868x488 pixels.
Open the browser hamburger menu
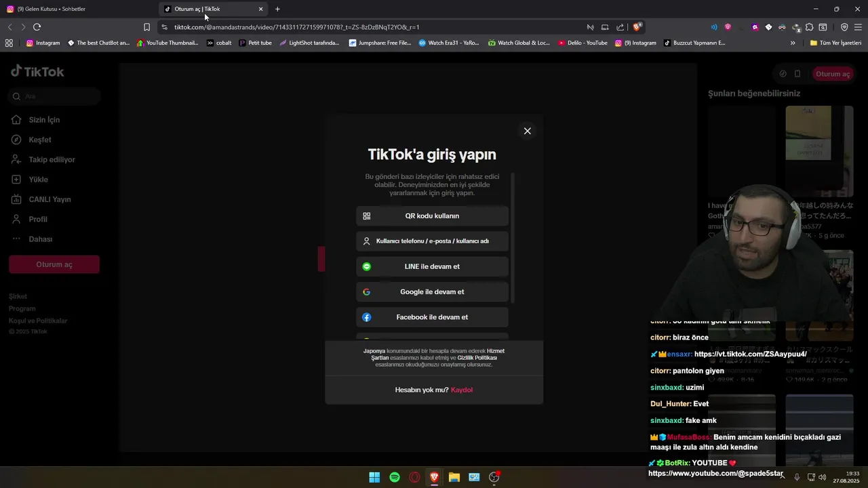click(x=858, y=27)
